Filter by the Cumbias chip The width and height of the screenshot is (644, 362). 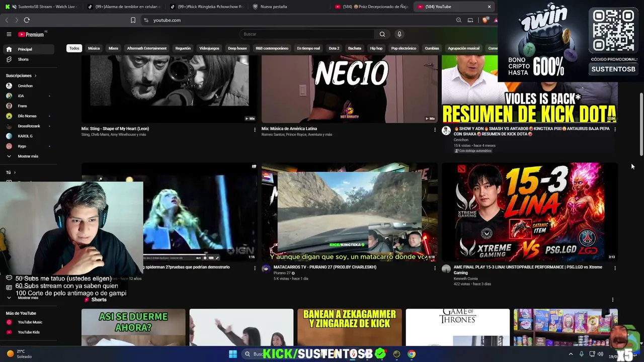point(432,48)
